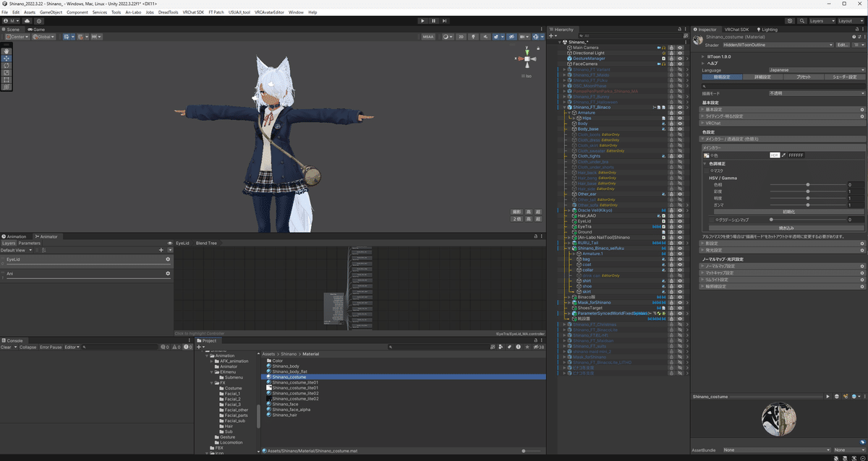Hide the Directional Light with its eye toggle

pos(680,53)
